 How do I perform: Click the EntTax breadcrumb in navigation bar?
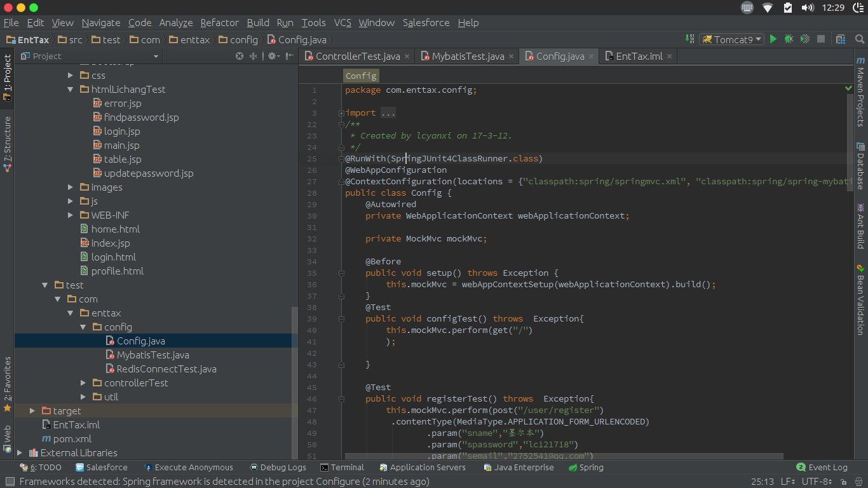click(x=27, y=39)
